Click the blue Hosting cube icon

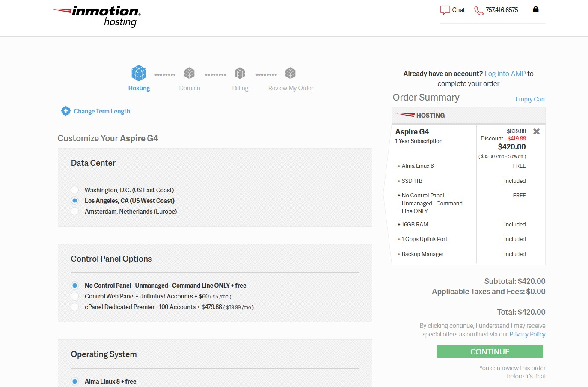click(x=139, y=73)
